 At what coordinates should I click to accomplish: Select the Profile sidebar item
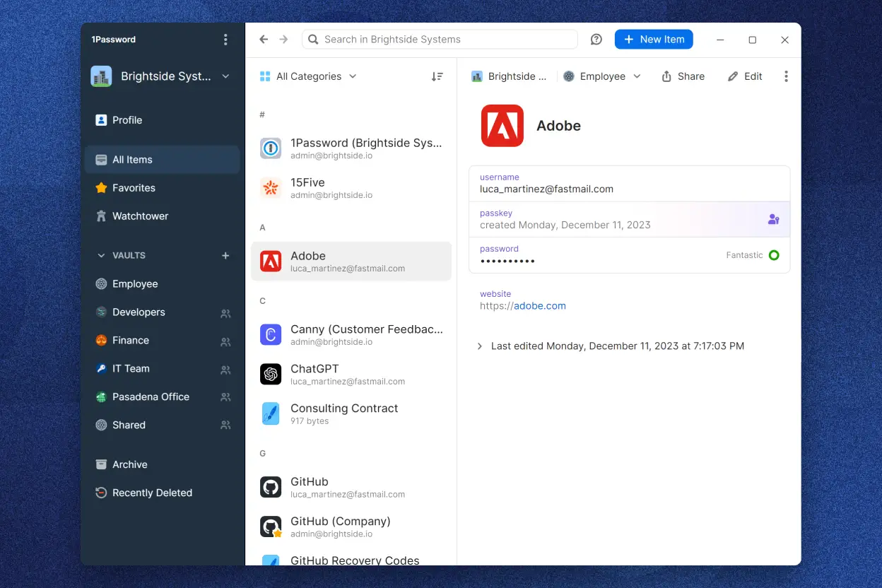pyautogui.click(x=126, y=119)
